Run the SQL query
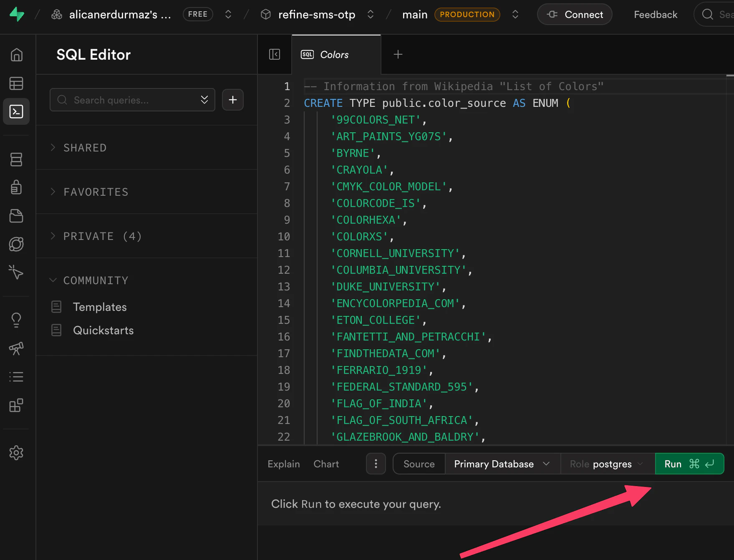 tap(689, 464)
